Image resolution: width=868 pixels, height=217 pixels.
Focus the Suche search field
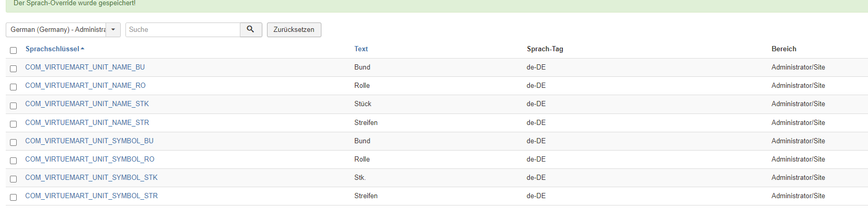coord(182,30)
